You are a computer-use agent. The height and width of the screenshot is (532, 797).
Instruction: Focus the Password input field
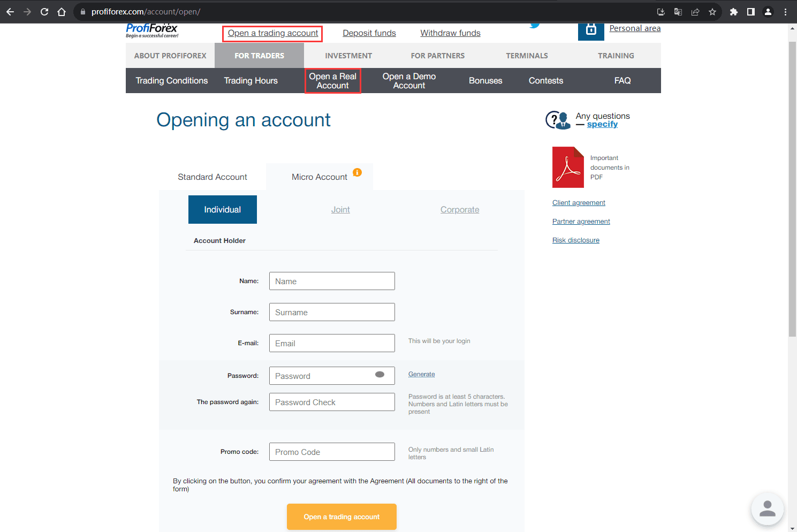tap(332, 376)
